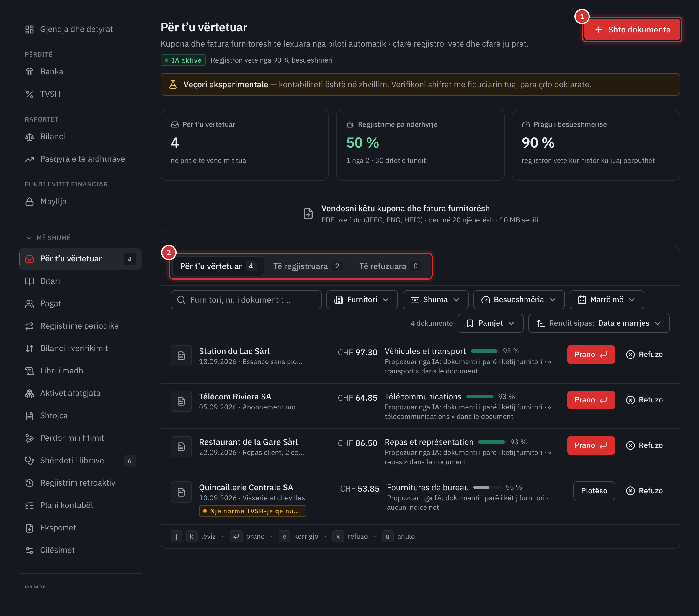
Task: Accept Station du Lac Sàrl with Prano
Action: [591, 355]
